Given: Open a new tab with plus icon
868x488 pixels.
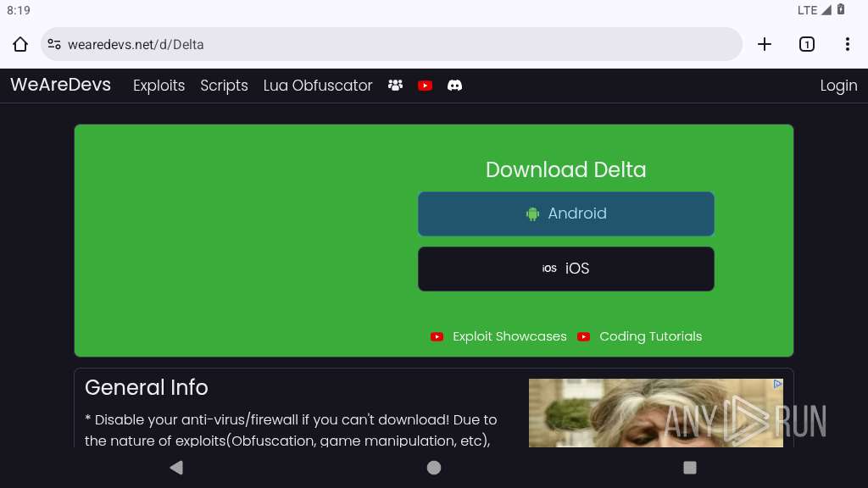Looking at the screenshot, I should pos(765,44).
